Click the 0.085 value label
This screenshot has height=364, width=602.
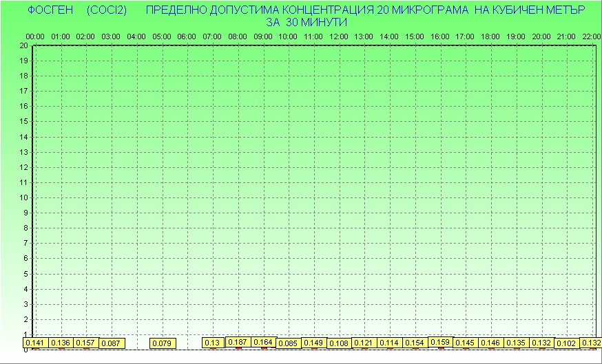point(289,343)
